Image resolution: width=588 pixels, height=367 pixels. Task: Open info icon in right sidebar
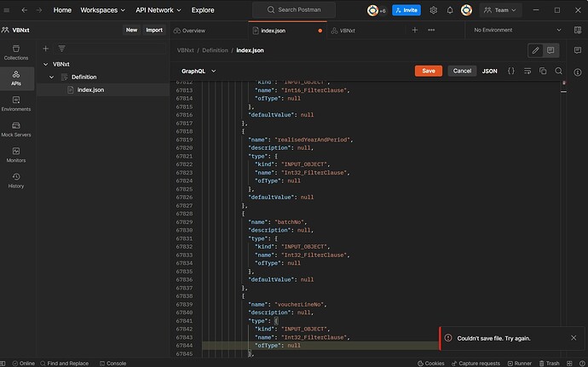(x=578, y=72)
